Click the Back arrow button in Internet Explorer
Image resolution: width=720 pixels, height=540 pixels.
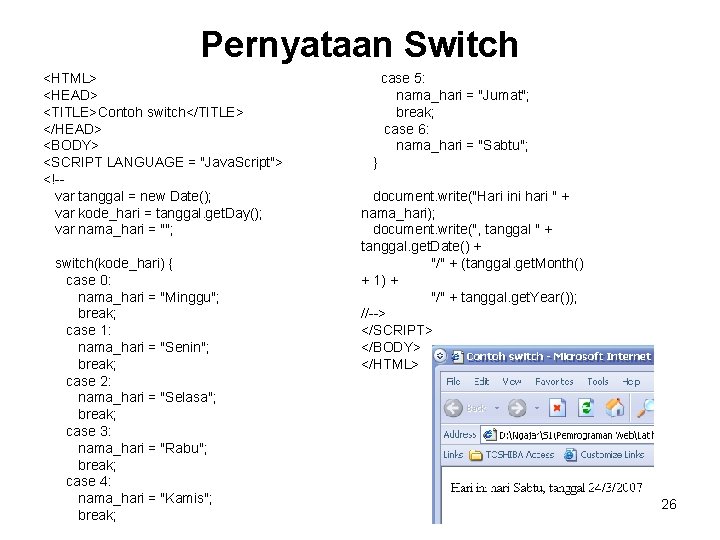[454, 408]
